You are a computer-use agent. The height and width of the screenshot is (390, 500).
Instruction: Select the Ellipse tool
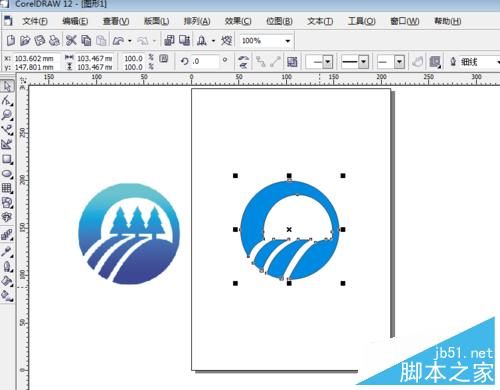coord(7,174)
